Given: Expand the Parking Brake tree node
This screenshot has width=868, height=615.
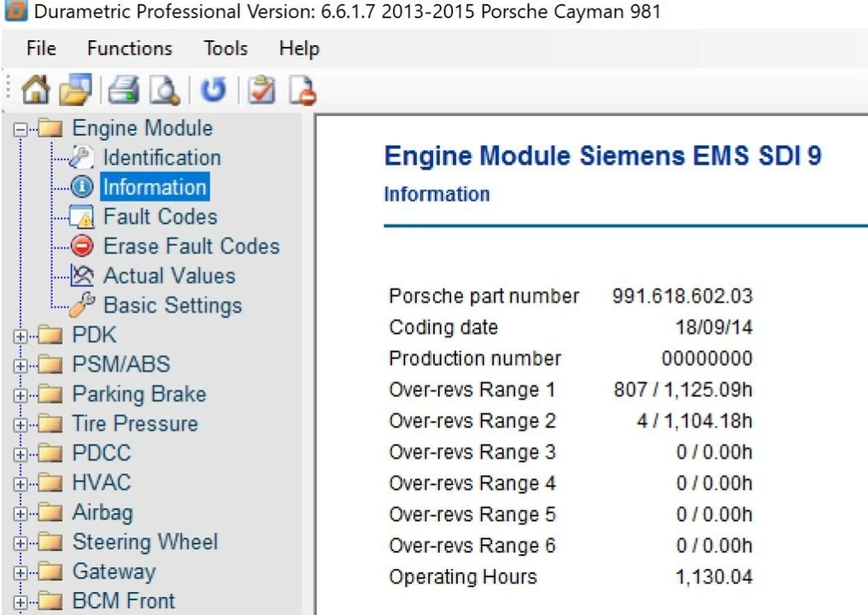Looking at the screenshot, I should tap(21, 395).
